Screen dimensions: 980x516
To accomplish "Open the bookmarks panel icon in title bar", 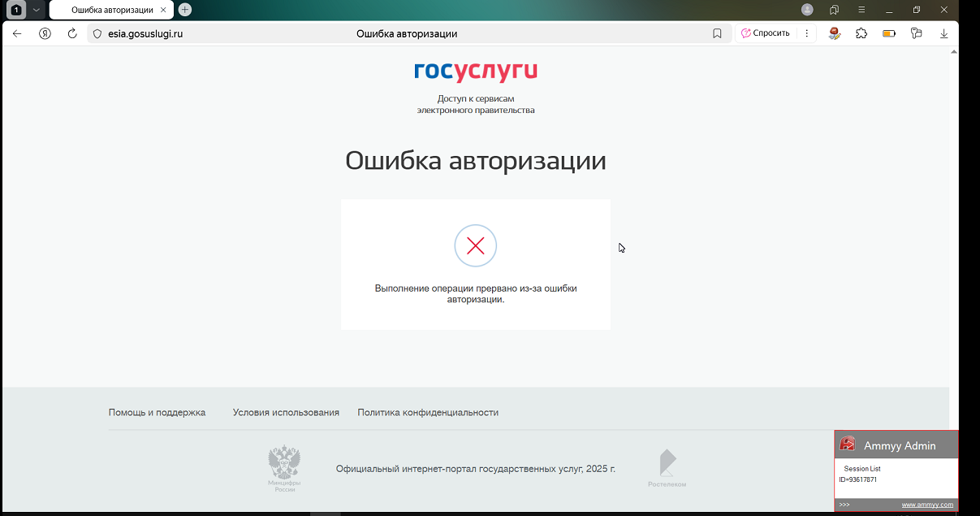I will pos(834,10).
